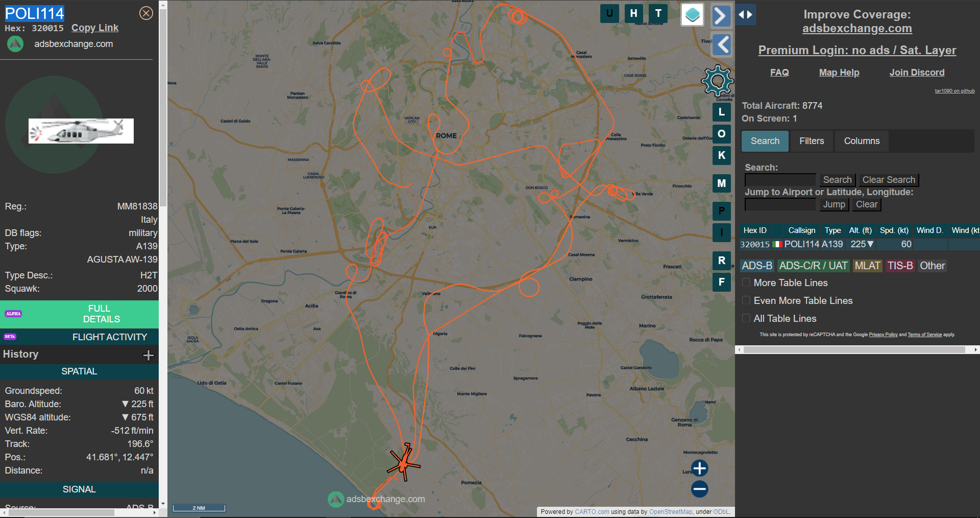Screen dimensions: 980x518
Task: Open the OpenStreetMap attribution link
Action: (x=671, y=512)
